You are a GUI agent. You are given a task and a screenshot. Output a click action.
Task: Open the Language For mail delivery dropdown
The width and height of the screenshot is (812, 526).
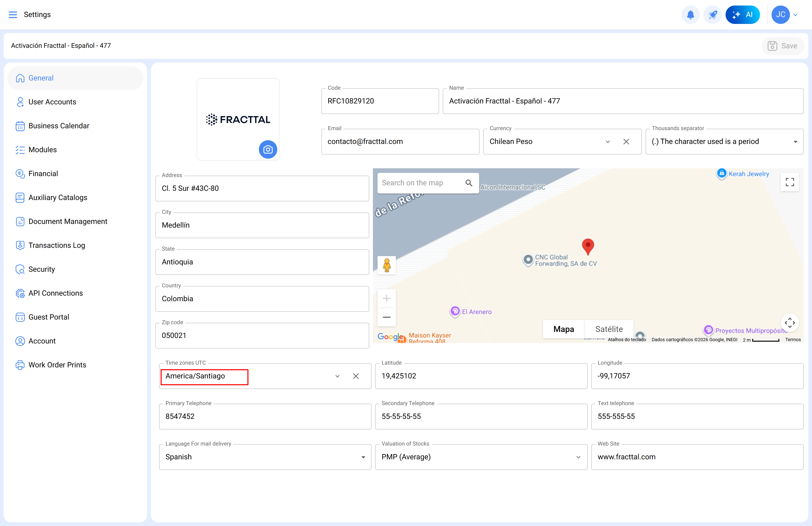tap(363, 457)
